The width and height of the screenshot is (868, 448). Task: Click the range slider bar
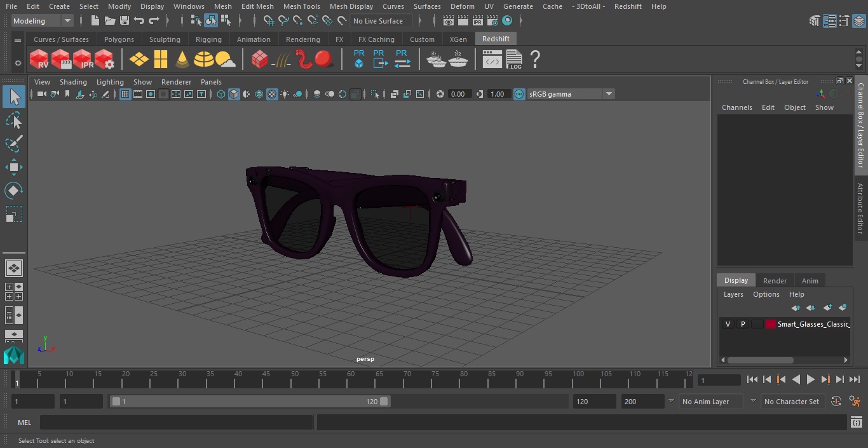(x=250, y=402)
